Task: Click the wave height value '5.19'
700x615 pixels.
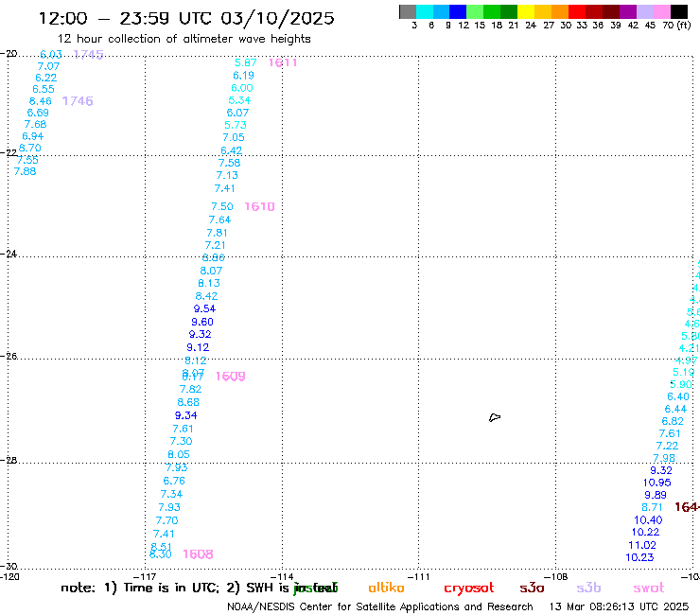Action: 684,373
